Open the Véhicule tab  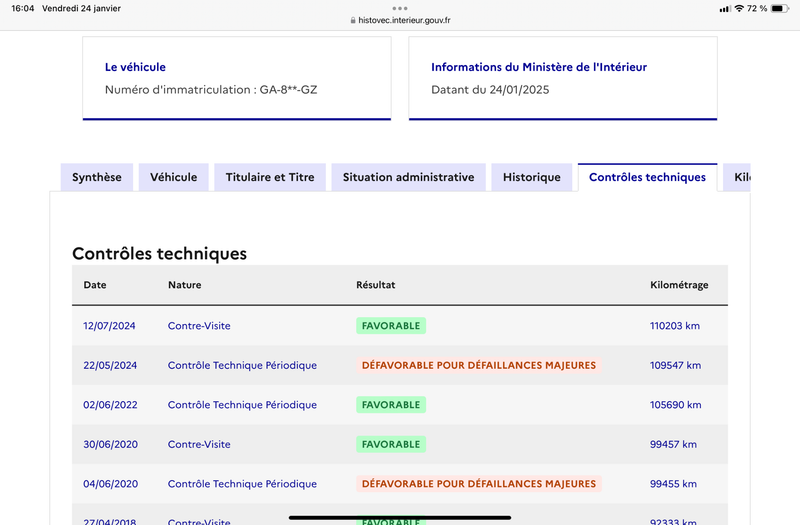click(x=173, y=177)
